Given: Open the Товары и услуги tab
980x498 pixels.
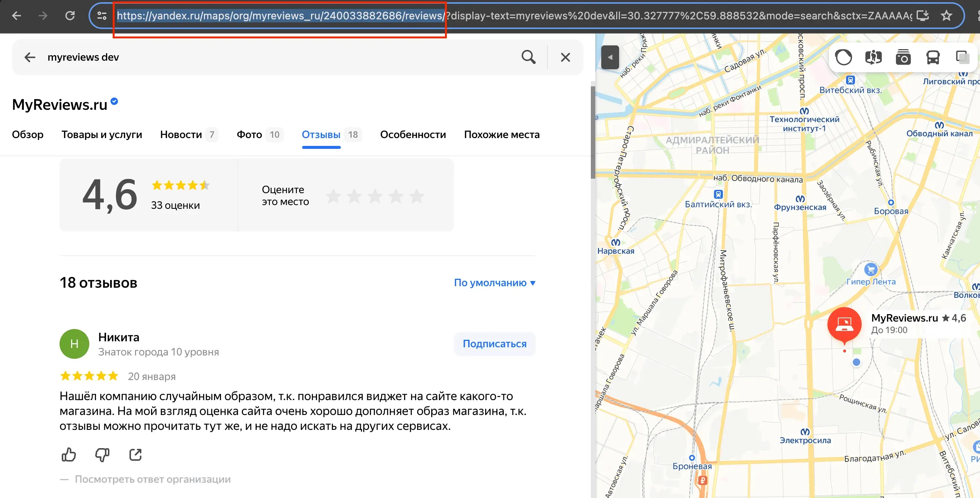Looking at the screenshot, I should click(102, 134).
